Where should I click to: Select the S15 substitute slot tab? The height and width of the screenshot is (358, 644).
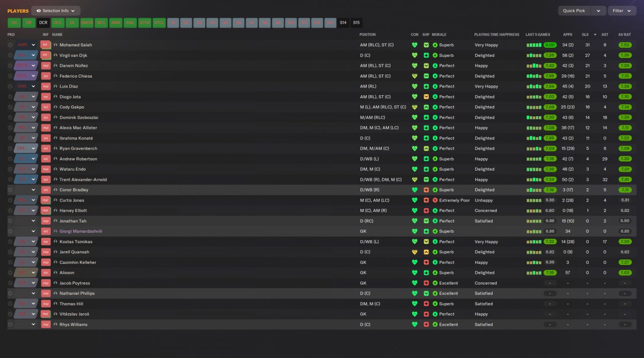(x=356, y=23)
